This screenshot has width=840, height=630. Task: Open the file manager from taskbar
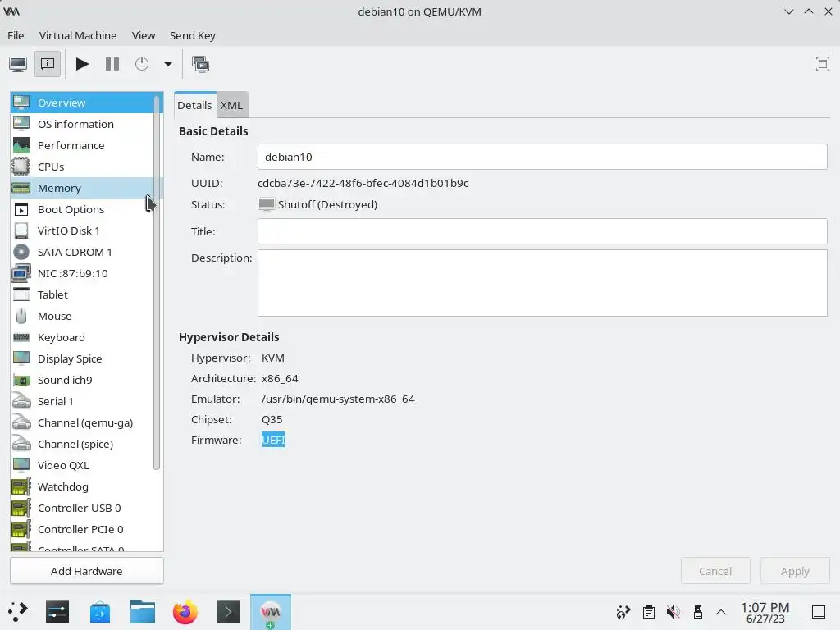143,612
